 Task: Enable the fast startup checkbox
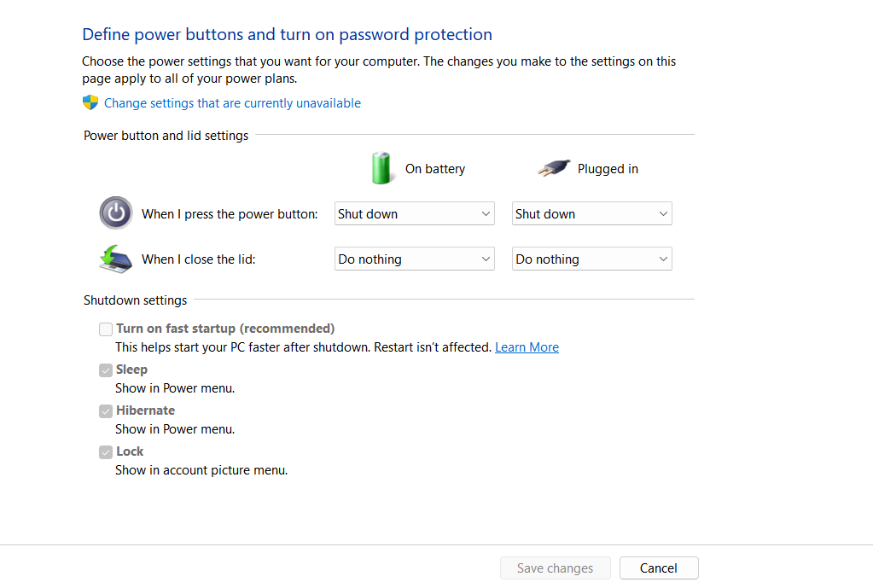(x=106, y=329)
